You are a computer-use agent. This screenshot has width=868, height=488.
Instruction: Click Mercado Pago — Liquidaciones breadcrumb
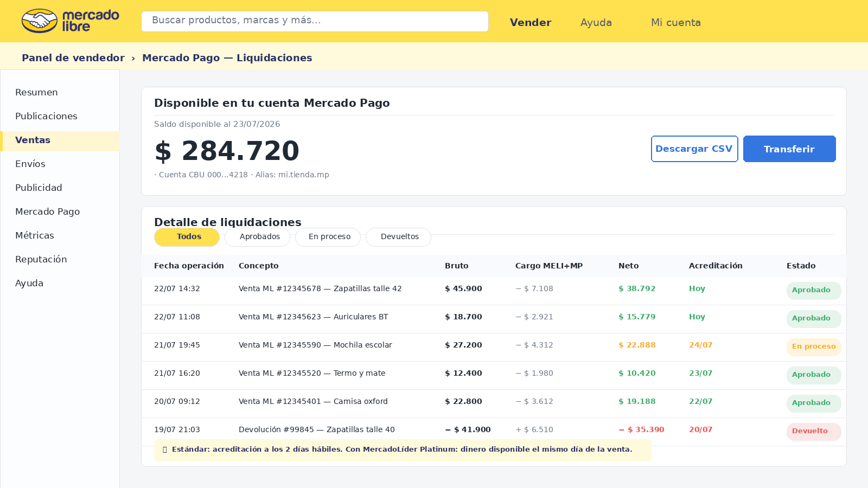point(227,57)
